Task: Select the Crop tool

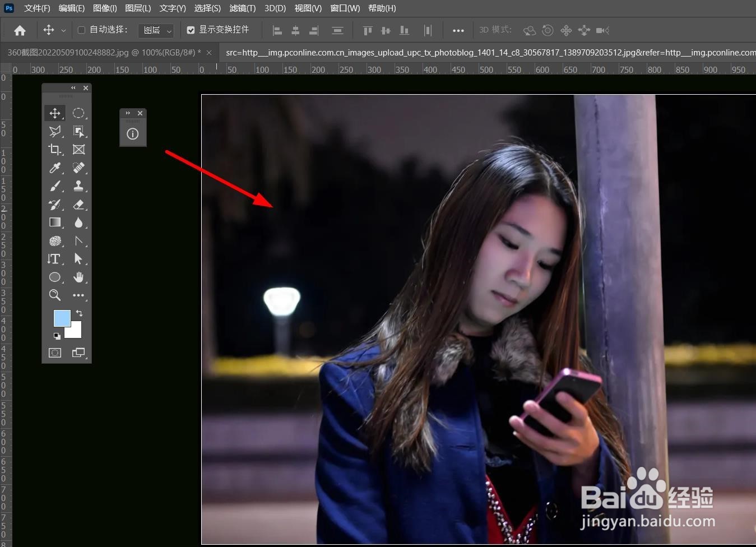Action: [x=55, y=150]
